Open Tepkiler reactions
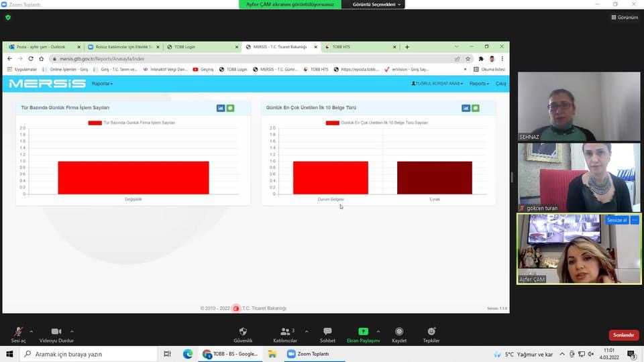Viewport: 644px width, 362px height. (x=431, y=333)
